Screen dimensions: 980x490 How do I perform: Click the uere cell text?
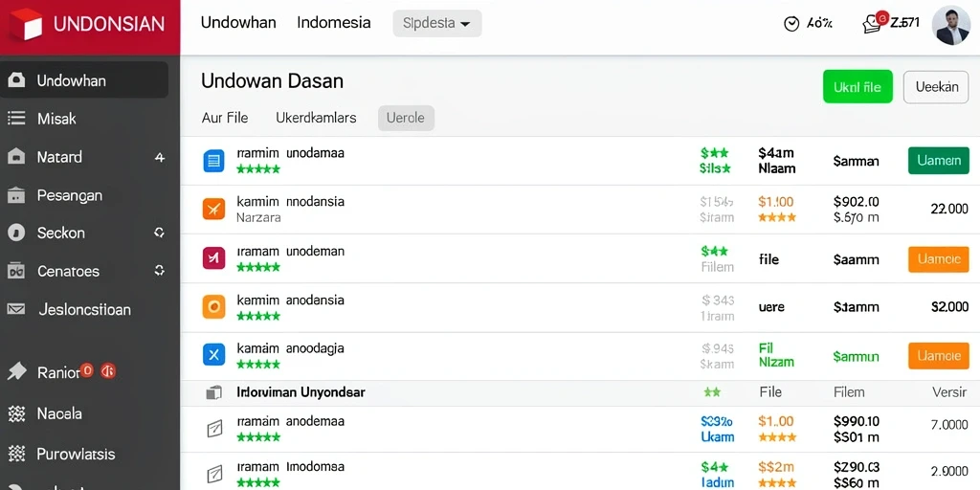click(771, 307)
